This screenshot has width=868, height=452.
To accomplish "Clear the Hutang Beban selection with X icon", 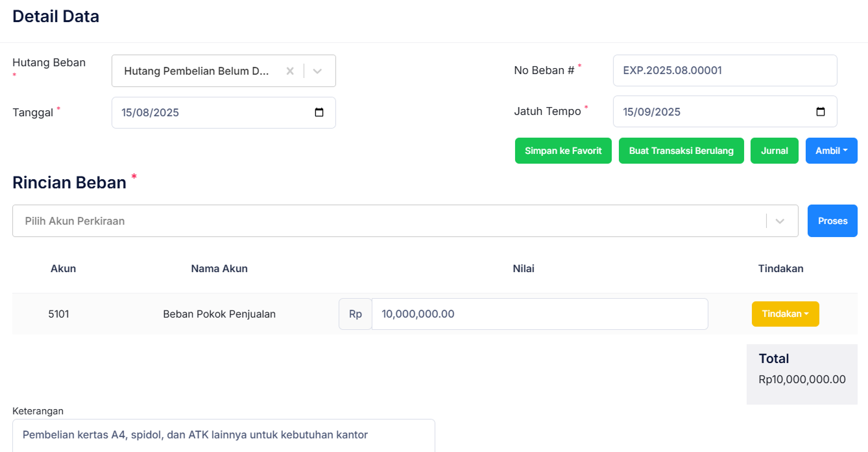I will pos(290,71).
